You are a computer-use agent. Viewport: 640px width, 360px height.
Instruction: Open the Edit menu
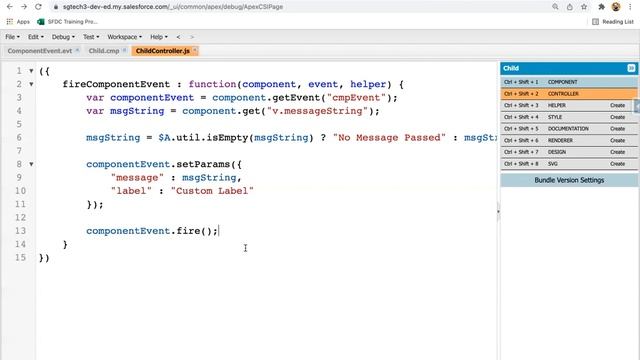36,37
